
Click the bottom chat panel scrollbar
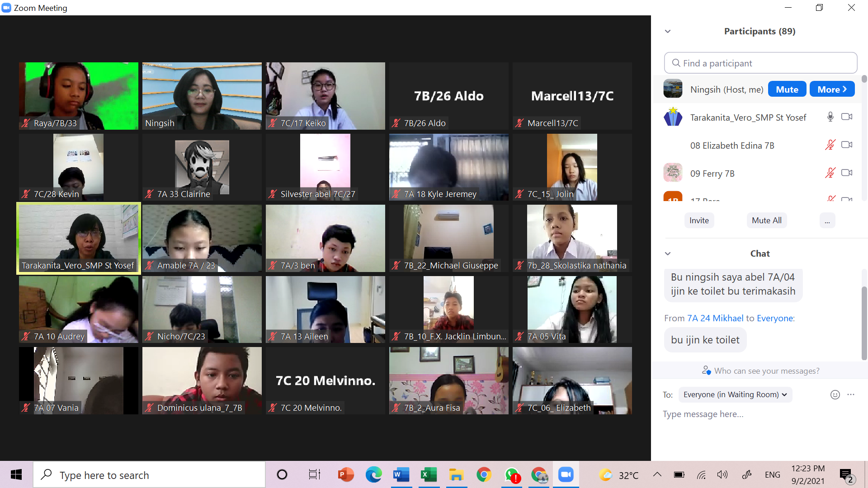click(x=864, y=323)
